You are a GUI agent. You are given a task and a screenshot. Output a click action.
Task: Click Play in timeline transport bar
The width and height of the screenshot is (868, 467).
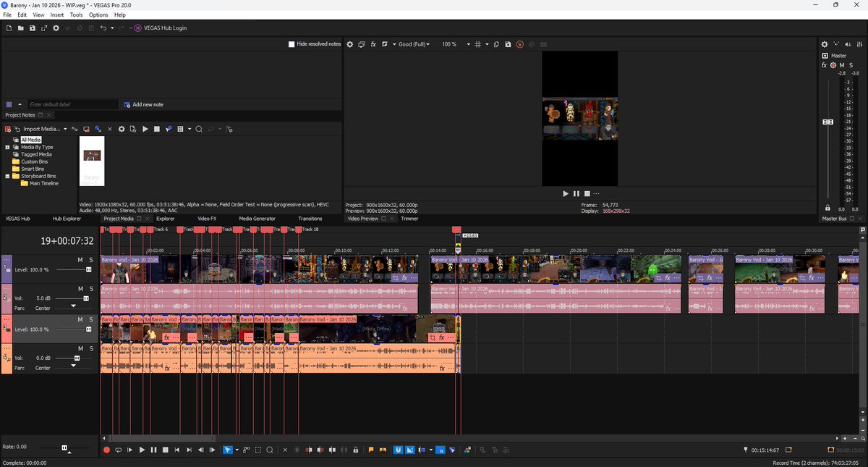click(142, 450)
